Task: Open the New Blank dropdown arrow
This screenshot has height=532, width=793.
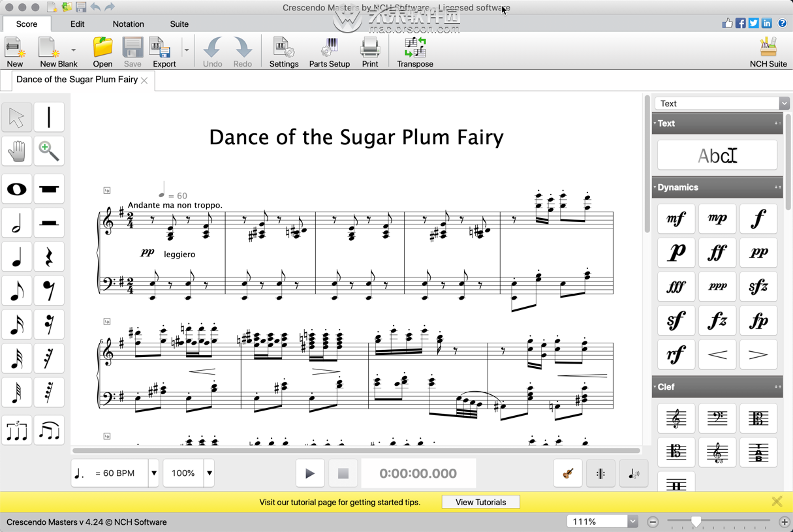Action: (x=73, y=50)
